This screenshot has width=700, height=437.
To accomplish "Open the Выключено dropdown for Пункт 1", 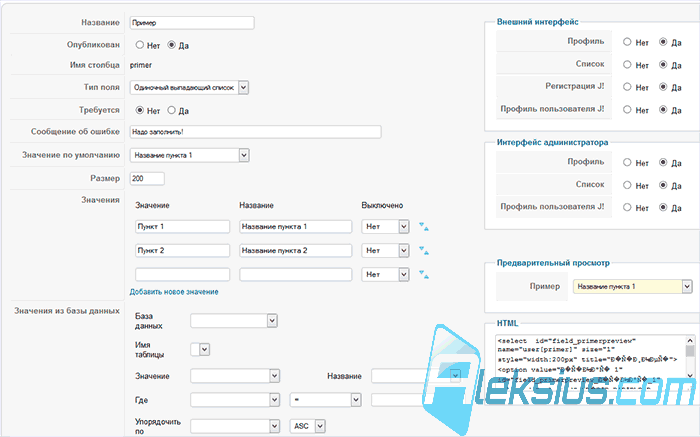I will [385, 226].
